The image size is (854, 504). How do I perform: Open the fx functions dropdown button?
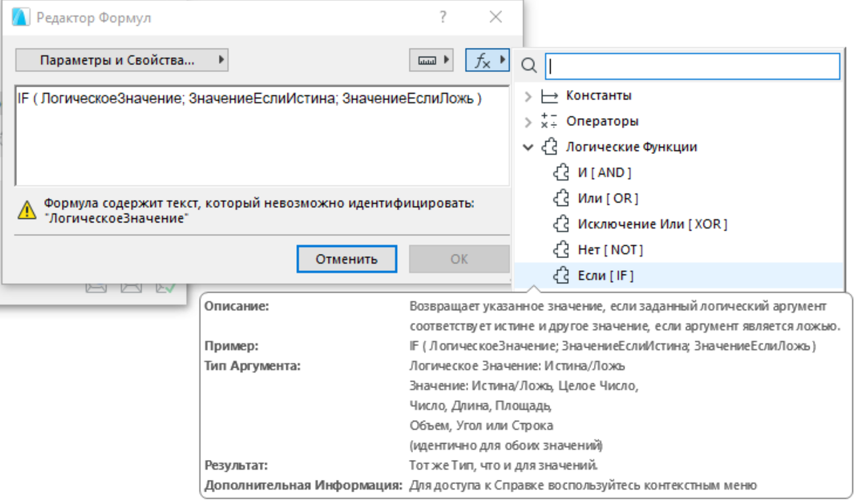[488, 61]
